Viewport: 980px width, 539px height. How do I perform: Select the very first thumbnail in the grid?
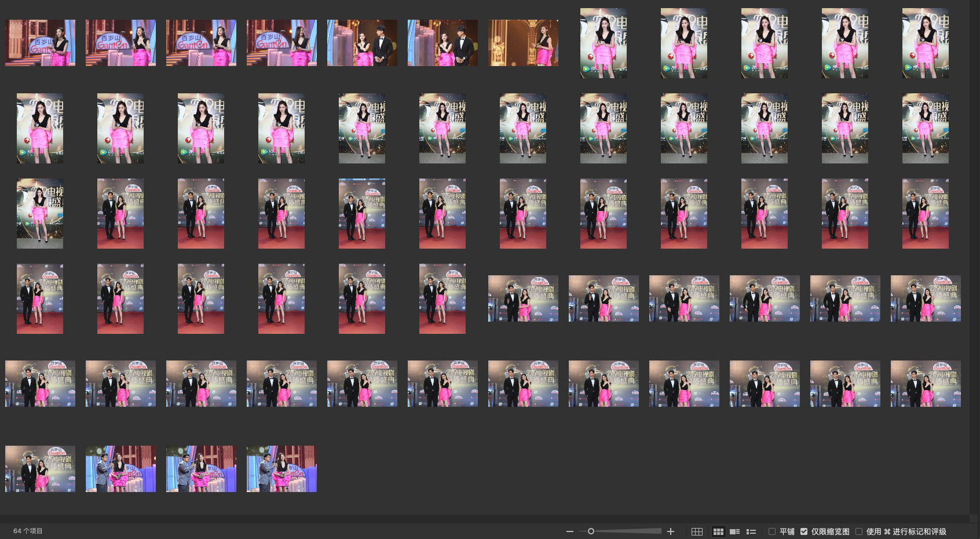40,43
